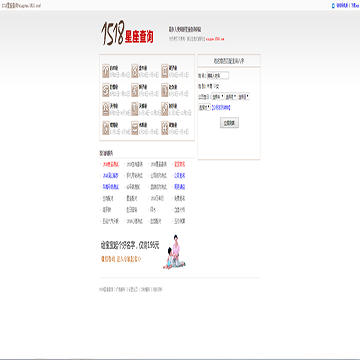Select the Libra scales zodiac icon

pos(106,109)
